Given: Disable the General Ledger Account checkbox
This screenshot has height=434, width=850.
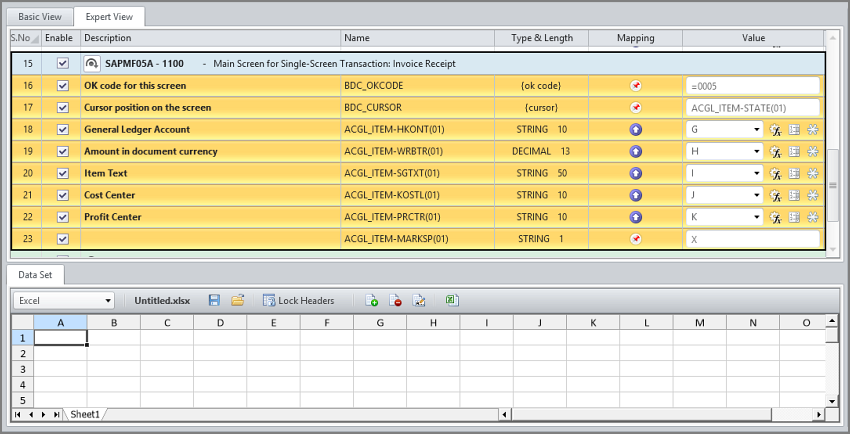Looking at the screenshot, I should click(63, 130).
